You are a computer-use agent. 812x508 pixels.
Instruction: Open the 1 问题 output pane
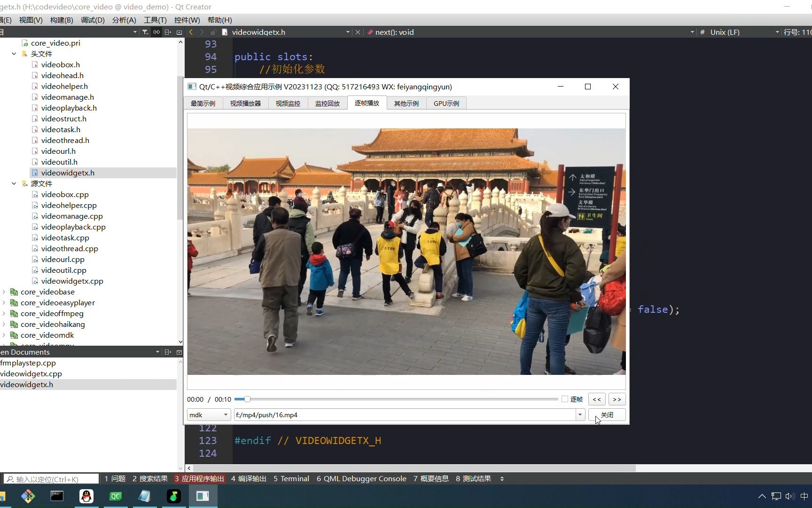[x=115, y=478]
